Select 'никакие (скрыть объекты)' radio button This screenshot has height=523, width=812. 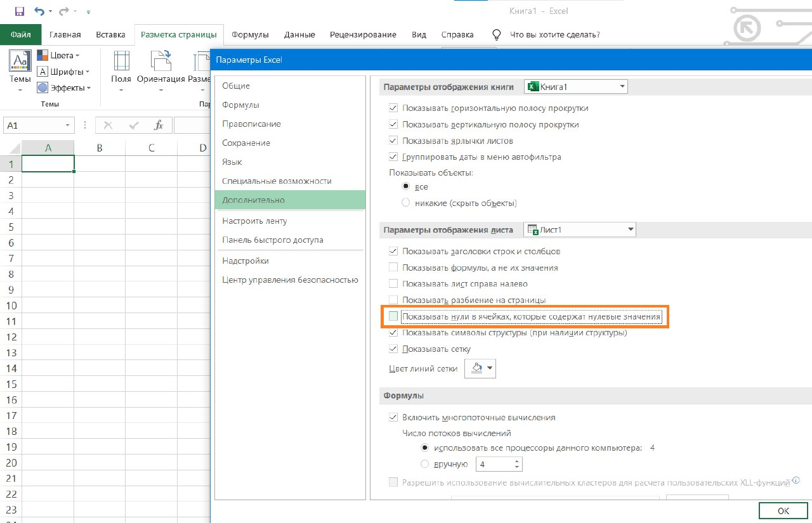pos(406,203)
